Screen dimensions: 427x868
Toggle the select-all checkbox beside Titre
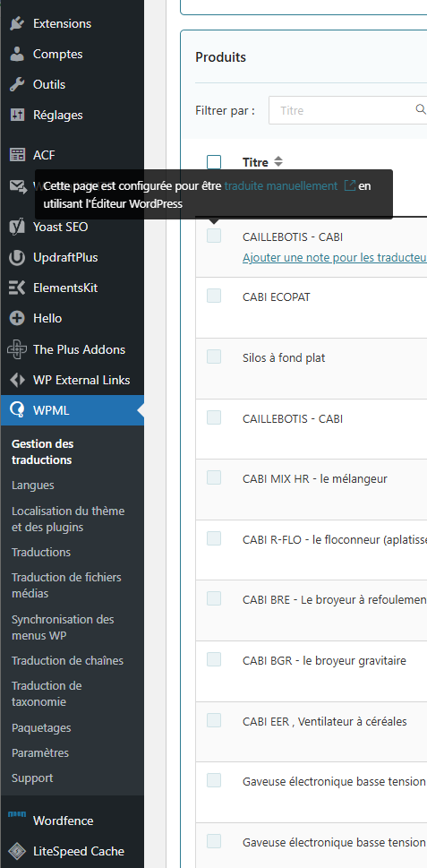[x=214, y=162]
